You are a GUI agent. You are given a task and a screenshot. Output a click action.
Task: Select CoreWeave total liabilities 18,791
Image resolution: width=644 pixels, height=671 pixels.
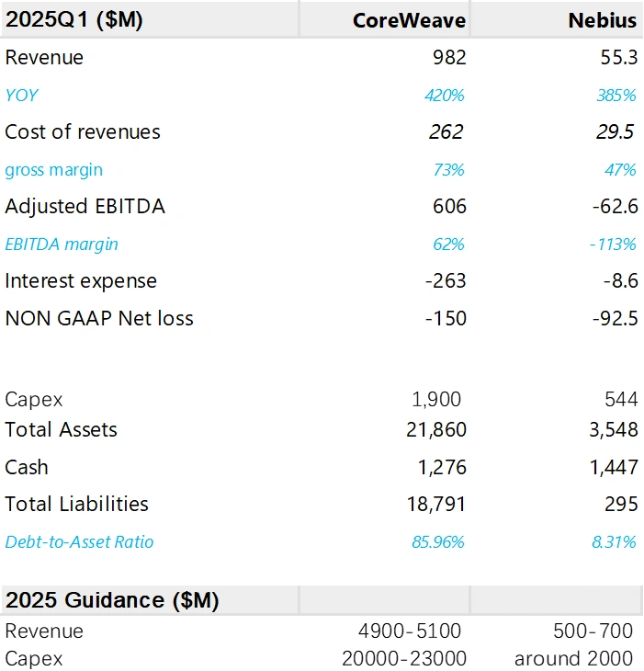pyautogui.click(x=436, y=504)
